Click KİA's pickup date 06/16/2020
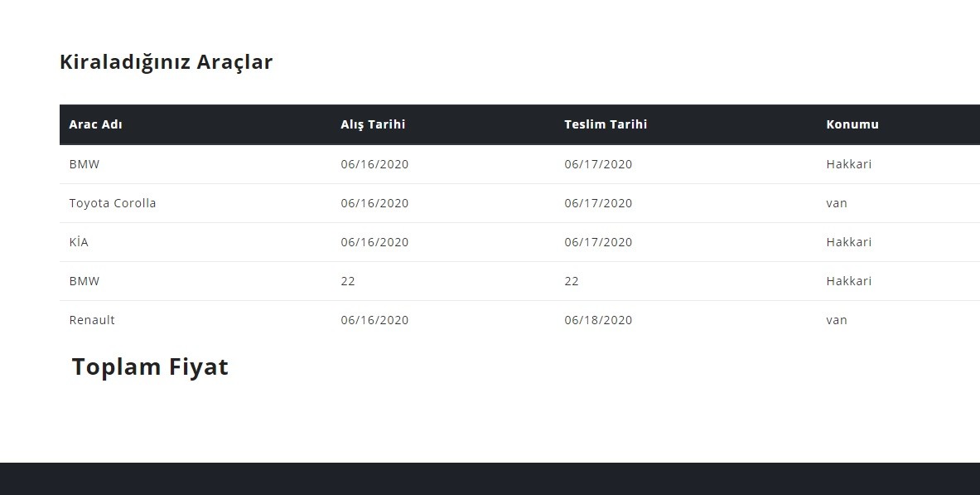The width and height of the screenshot is (980, 495). click(374, 242)
